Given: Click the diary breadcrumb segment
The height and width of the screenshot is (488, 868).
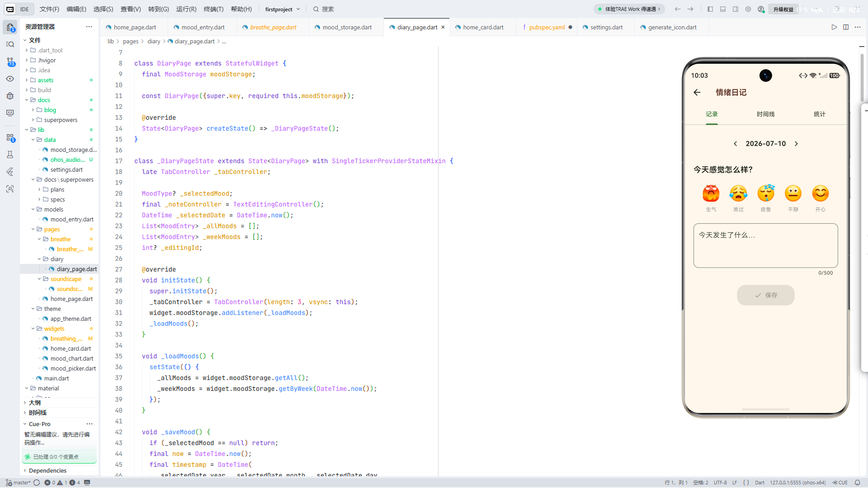Looking at the screenshot, I should 154,41.
